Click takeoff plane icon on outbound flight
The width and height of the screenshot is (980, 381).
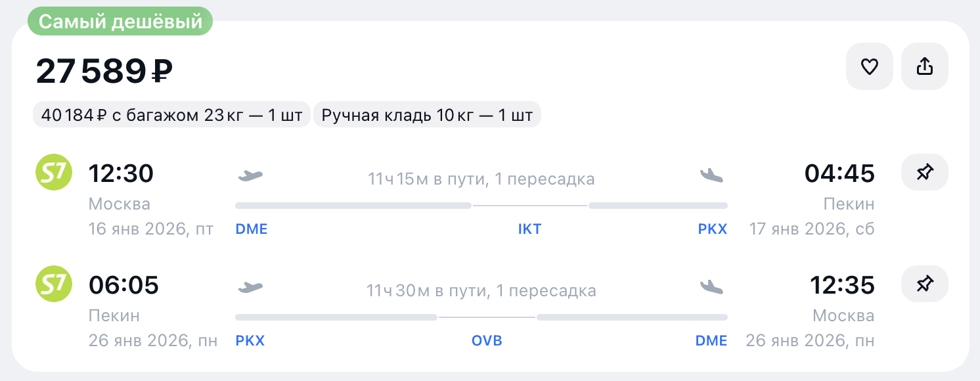(250, 175)
